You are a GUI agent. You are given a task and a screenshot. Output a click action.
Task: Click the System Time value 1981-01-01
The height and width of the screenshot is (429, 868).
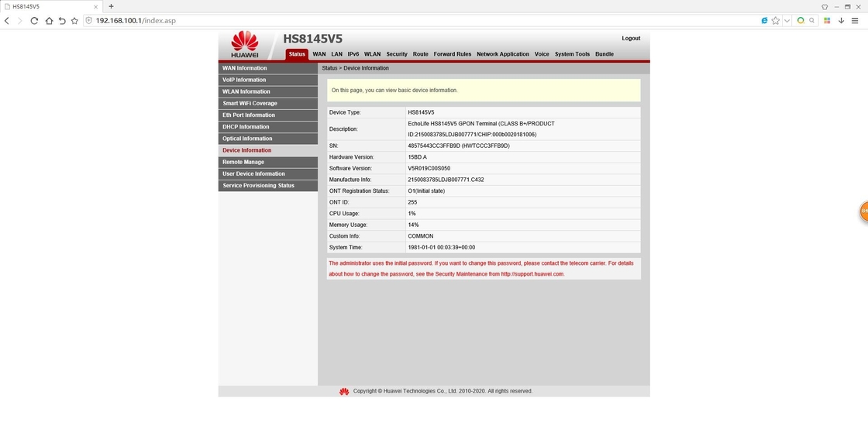pyautogui.click(x=441, y=247)
